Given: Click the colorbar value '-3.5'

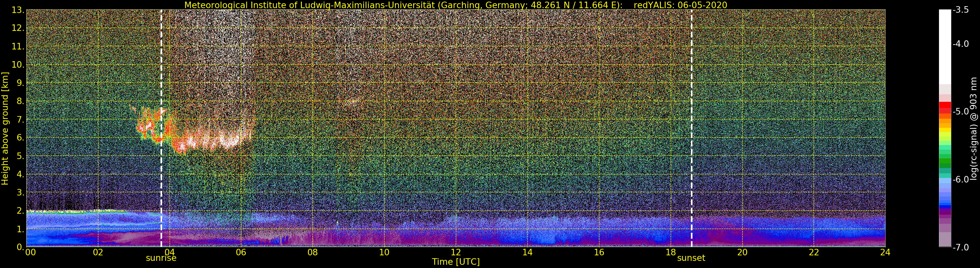Looking at the screenshot, I should [x=960, y=10].
